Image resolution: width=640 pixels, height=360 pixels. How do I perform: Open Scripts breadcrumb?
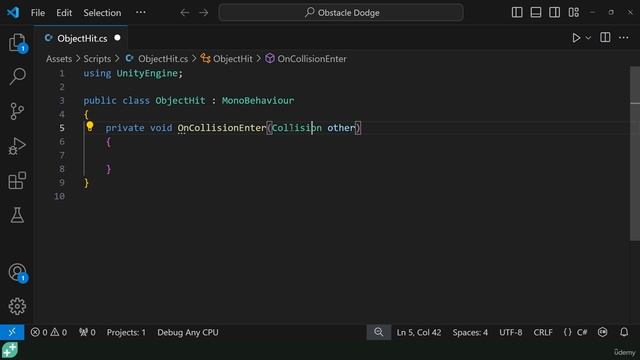coord(97,59)
